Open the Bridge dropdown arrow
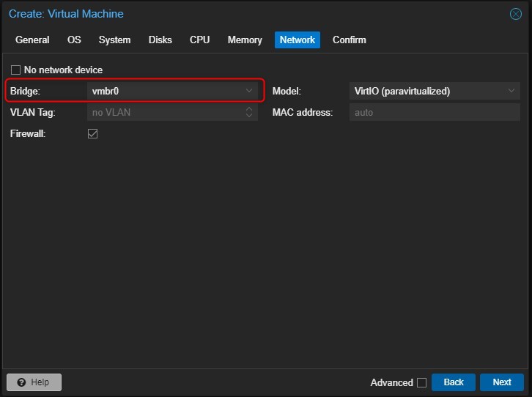Image resolution: width=532 pixels, height=397 pixels. pyautogui.click(x=249, y=91)
